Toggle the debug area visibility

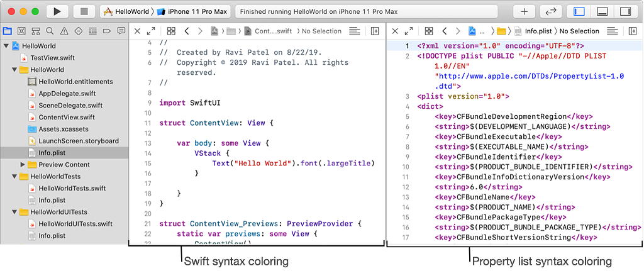coord(602,11)
